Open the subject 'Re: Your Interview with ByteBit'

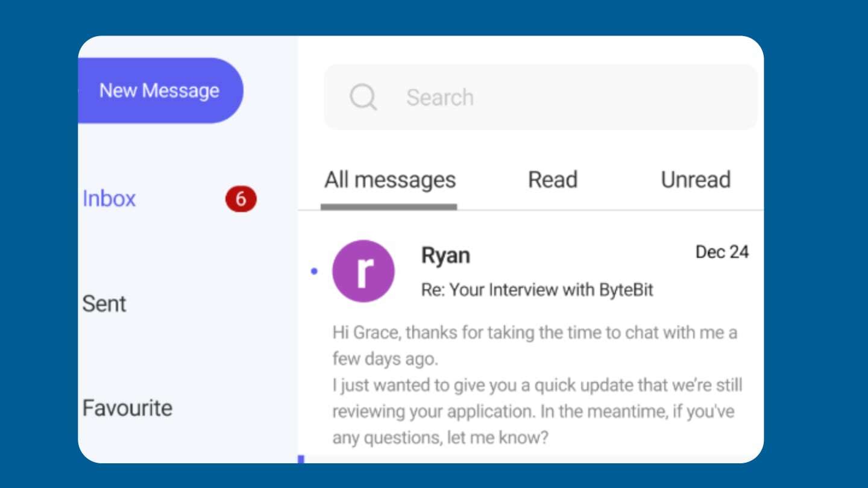[536, 290]
